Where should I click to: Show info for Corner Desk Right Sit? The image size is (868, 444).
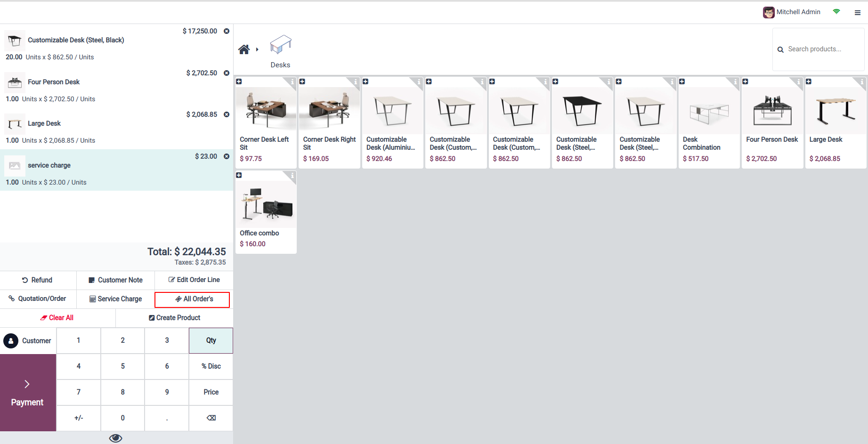(356, 82)
